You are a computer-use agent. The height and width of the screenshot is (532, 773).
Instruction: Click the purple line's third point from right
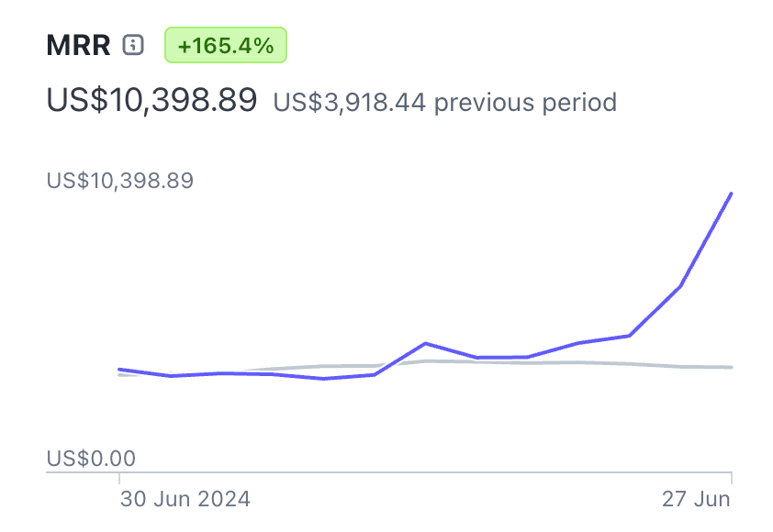629,336
